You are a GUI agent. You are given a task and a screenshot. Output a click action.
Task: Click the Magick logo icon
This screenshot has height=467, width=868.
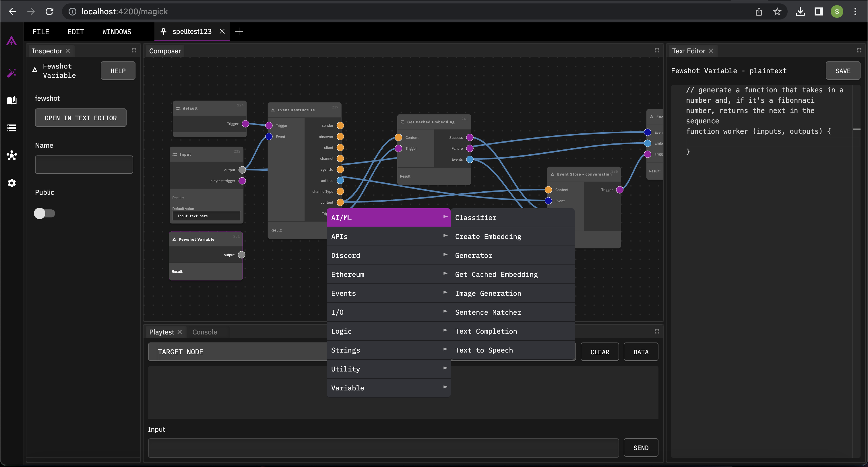point(12,41)
